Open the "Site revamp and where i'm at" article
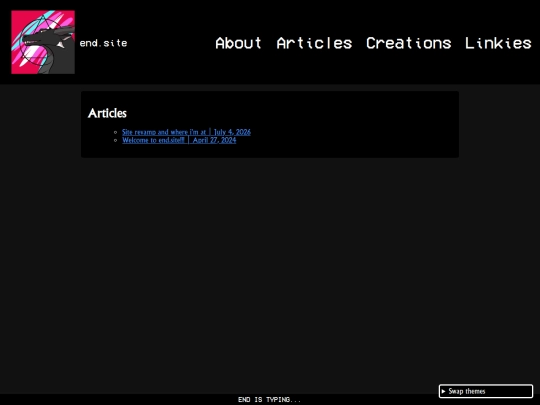The height and width of the screenshot is (405, 540). tap(186, 132)
